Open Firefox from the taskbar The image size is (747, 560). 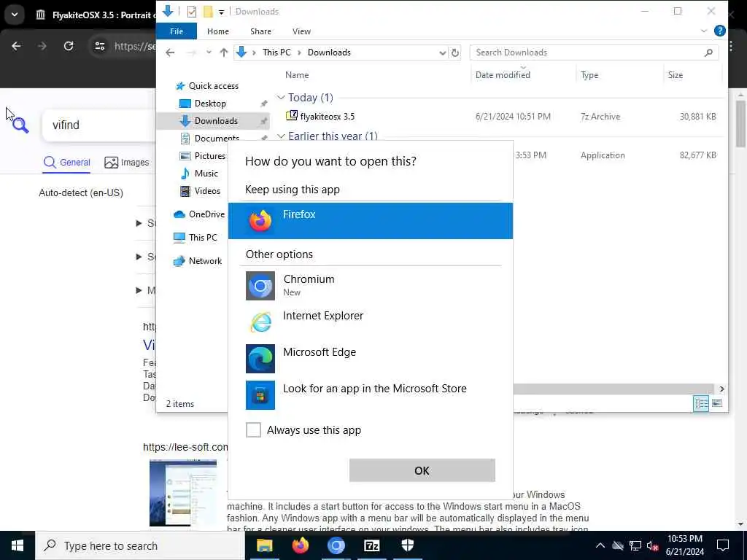[x=300, y=545]
